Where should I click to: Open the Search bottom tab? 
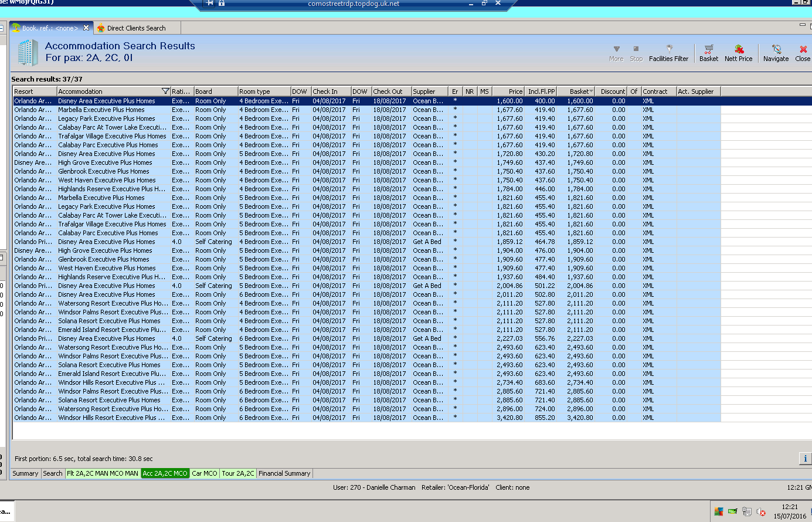(53, 473)
